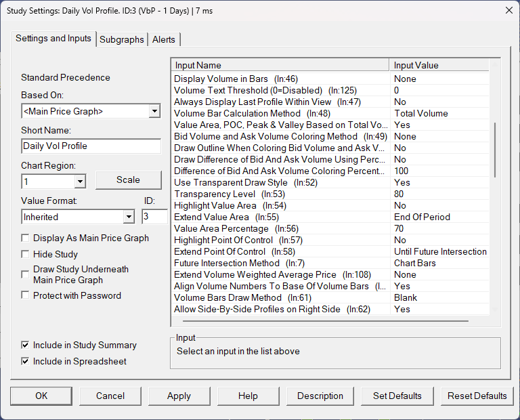Select the Settings and Inputs tab
The width and height of the screenshot is (520, 420).
tap(53, 39)
